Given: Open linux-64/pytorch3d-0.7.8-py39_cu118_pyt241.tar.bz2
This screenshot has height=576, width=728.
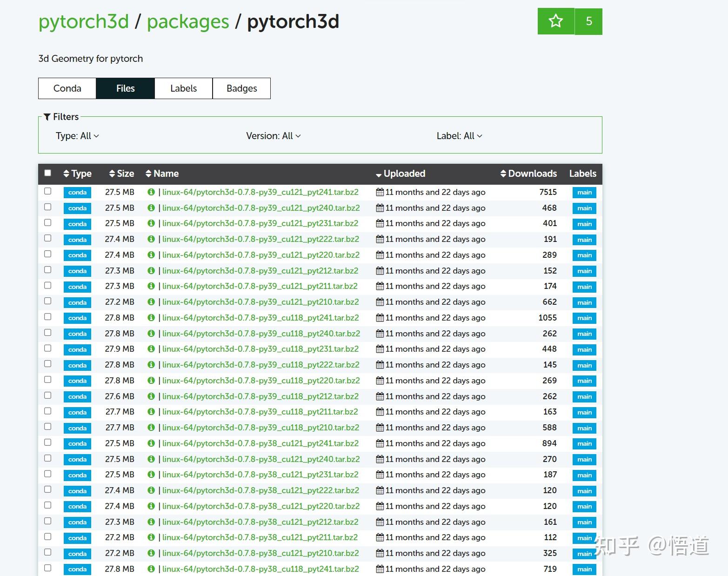Looking at the screenshot, I should pyautogui.click(x=260, y=317).
